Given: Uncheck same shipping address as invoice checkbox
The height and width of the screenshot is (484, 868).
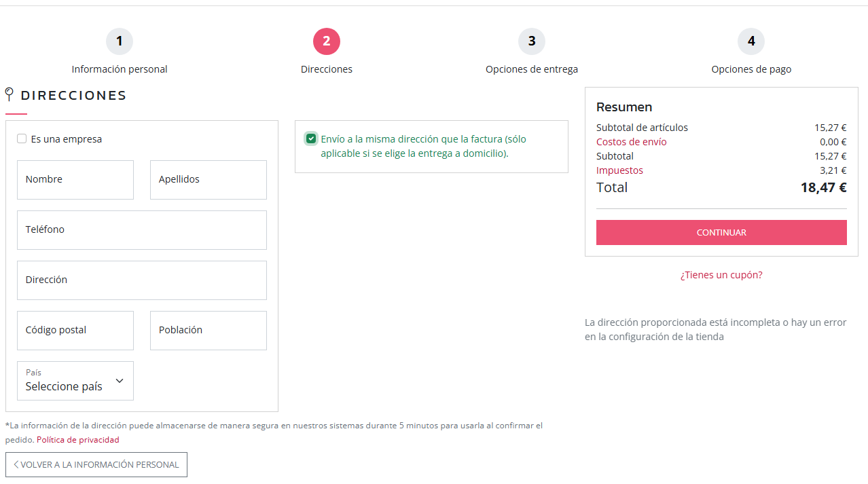Looking at the screenshot, I should point(311,138).
